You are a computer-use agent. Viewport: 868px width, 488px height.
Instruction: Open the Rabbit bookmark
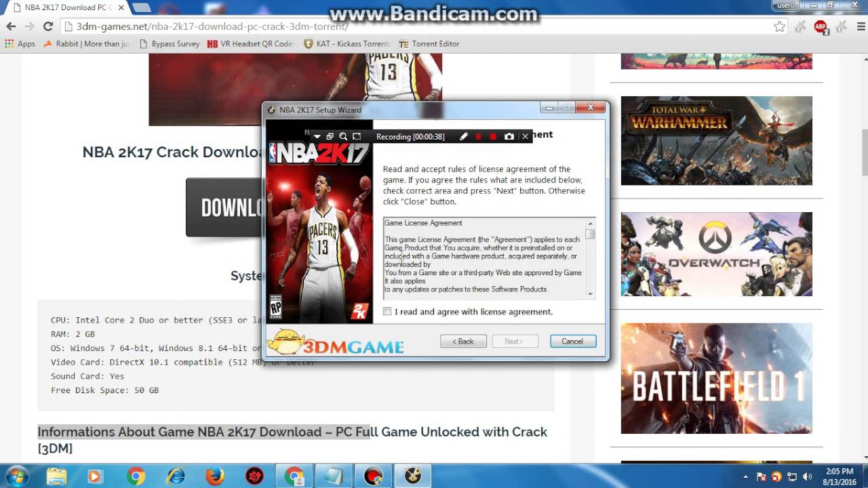click(x=86, y=44)
